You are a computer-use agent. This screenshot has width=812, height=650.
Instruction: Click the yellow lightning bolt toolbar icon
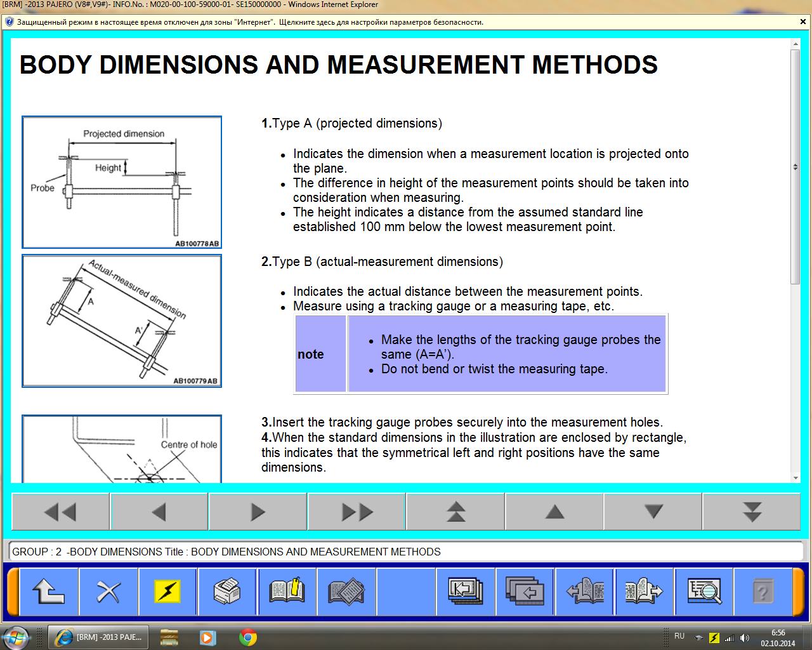pyautogui.click(x=167, y=592)
